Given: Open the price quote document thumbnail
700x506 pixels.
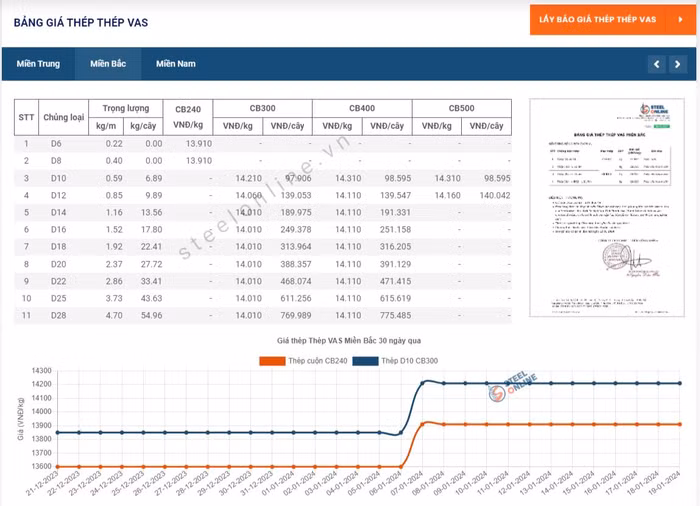Looking at the screenshot, I should [607, 208].
